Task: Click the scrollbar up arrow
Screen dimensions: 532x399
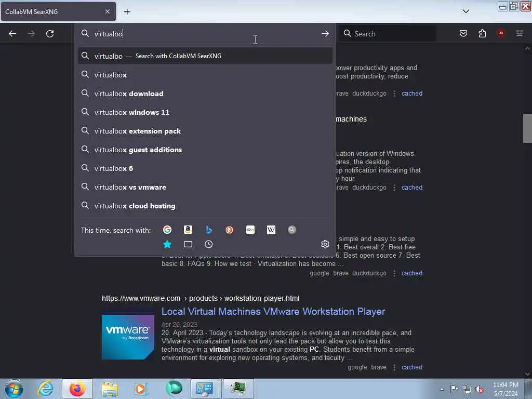Action: (527, 48)
